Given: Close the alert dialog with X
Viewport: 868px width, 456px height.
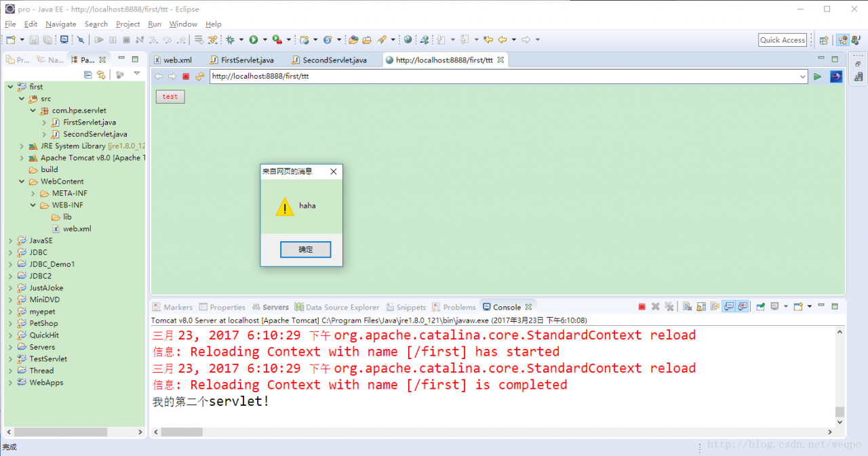Looking at the screenshot, I should (x=333, y=172).
